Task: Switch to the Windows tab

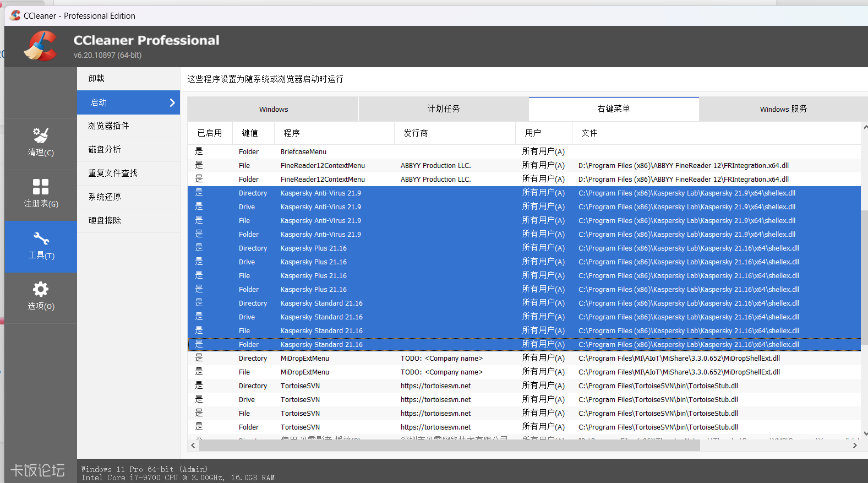Action: pyautogui.click(x=273, y=109)
